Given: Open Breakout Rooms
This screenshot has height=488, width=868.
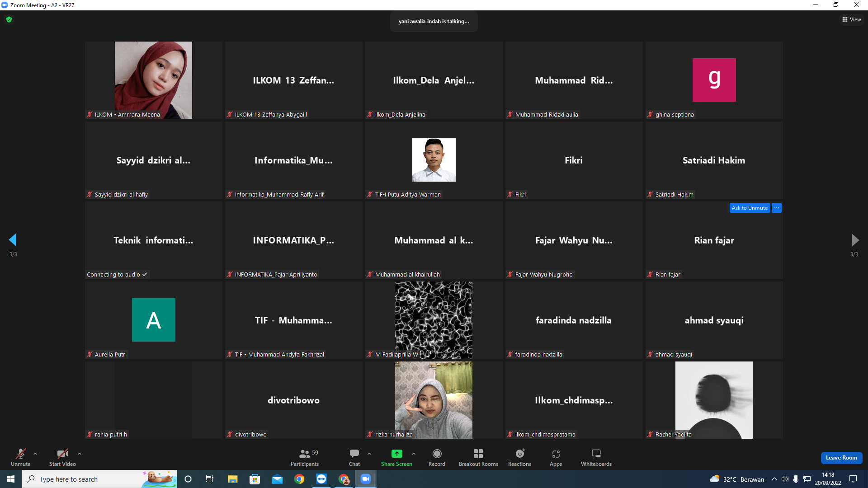Looking at the screenshot, I should click(478, 457).
